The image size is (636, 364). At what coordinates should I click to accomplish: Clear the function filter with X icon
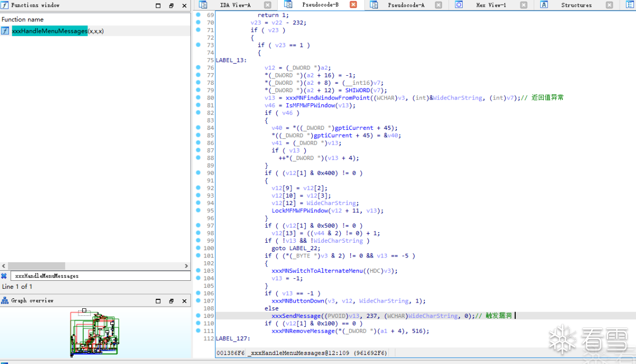4,276
